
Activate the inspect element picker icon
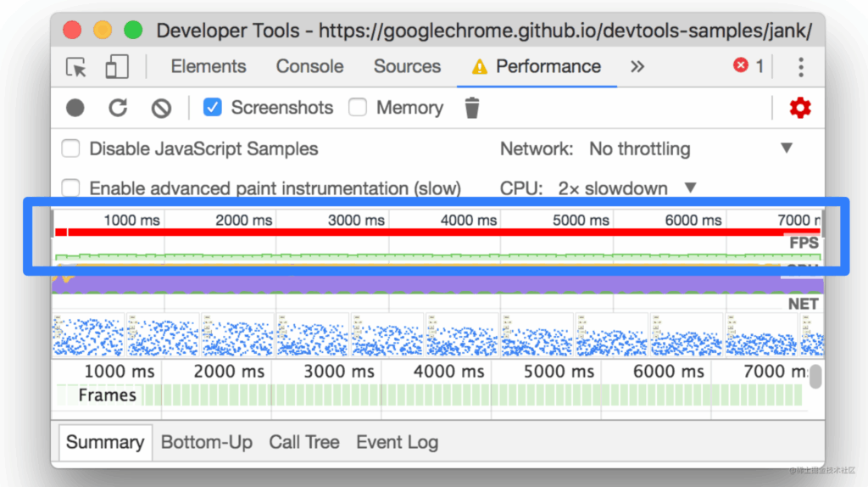[76, 67]
